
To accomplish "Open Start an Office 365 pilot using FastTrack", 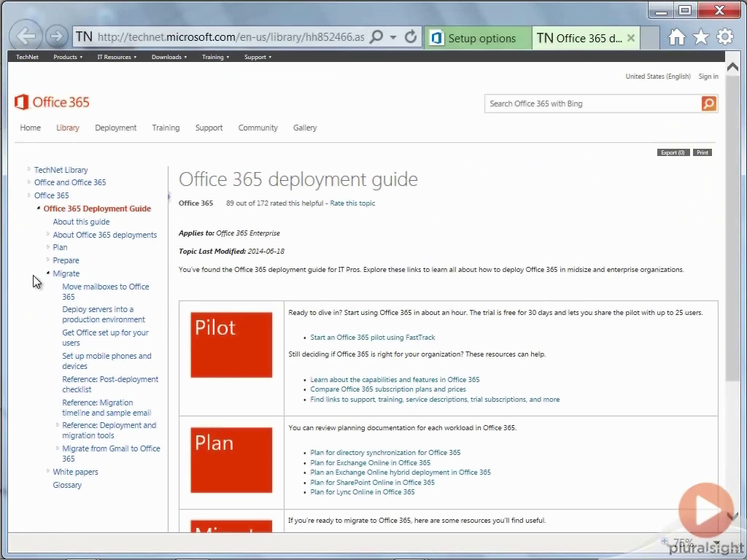I will [373, 337].
